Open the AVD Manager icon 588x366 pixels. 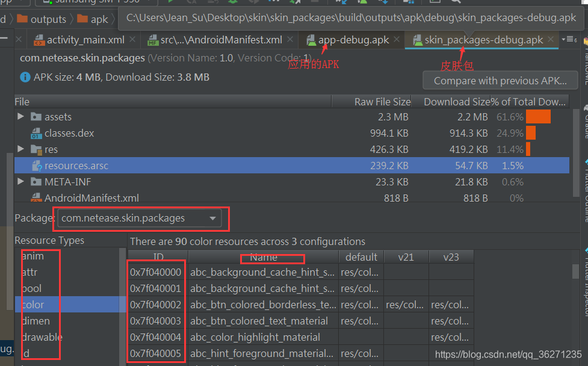(x=365, y=2)
